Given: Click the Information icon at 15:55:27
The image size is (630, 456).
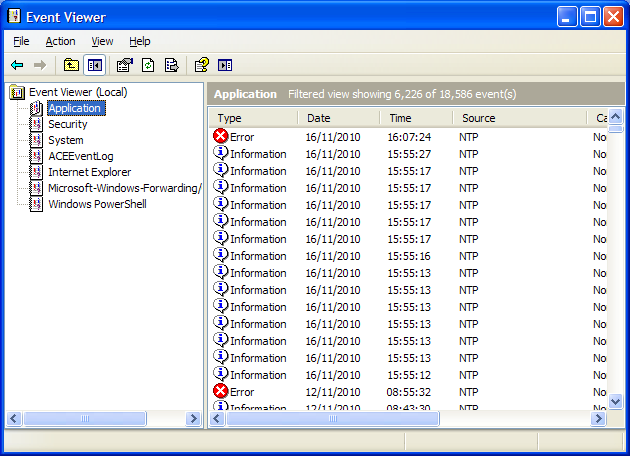Looking at the screenshot, I should click(x=221, y=153).
